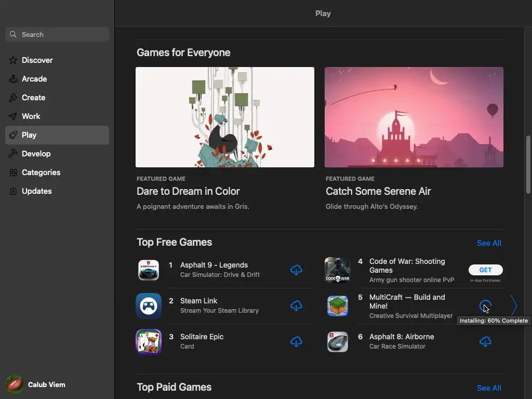
Task: Open the Dare to Dream in Color story
Action: pos(188,191)
